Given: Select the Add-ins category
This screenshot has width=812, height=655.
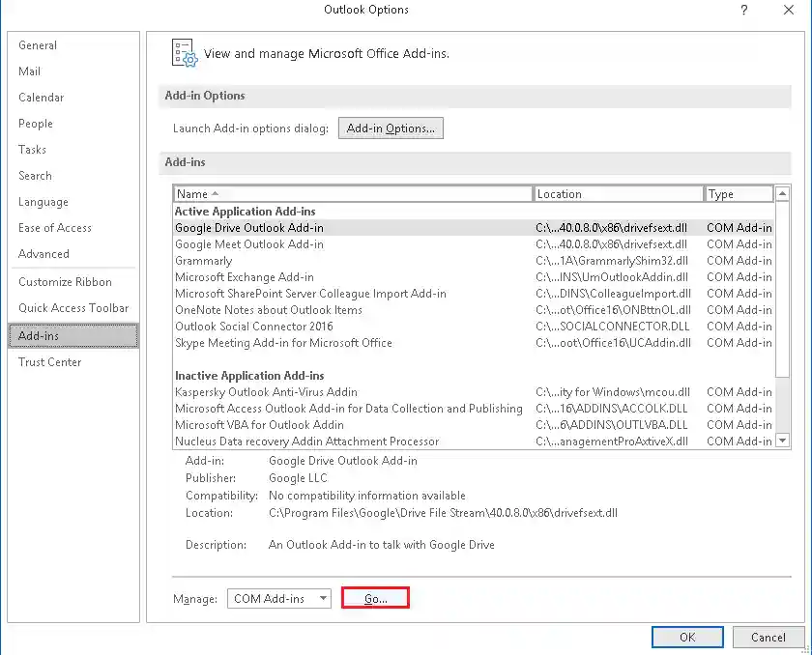Looking at the screenshot, I should pos(73,336).
